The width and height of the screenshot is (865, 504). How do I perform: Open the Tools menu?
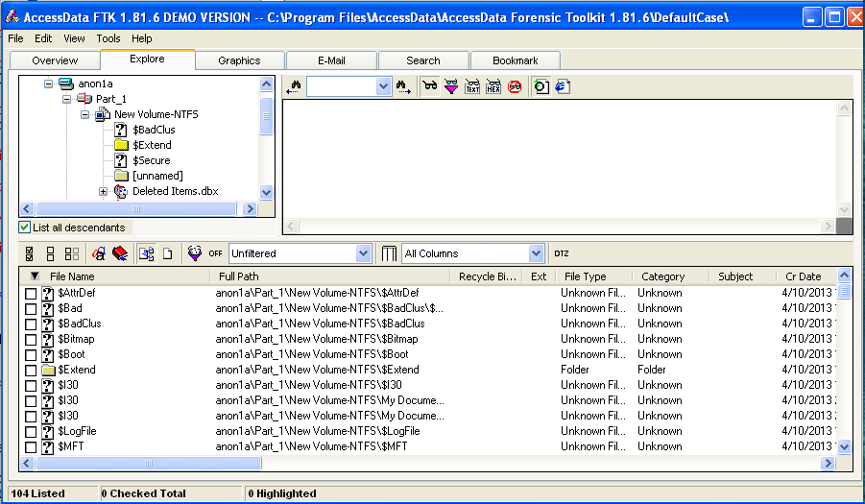pos(108,38)
